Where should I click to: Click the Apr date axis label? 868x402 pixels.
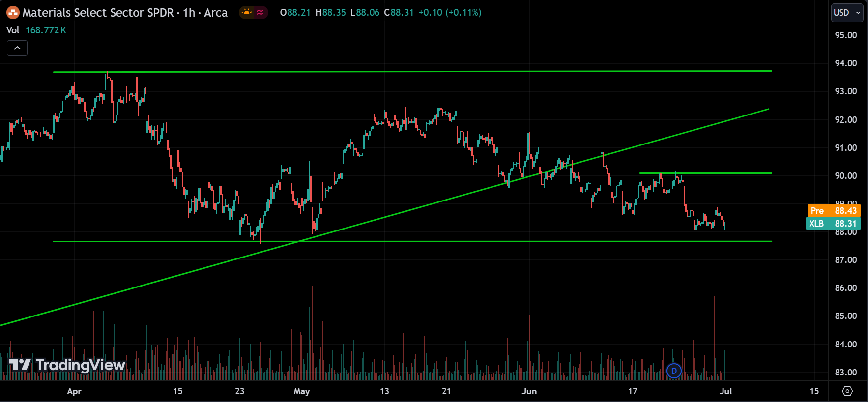click(x=74, y=391)
